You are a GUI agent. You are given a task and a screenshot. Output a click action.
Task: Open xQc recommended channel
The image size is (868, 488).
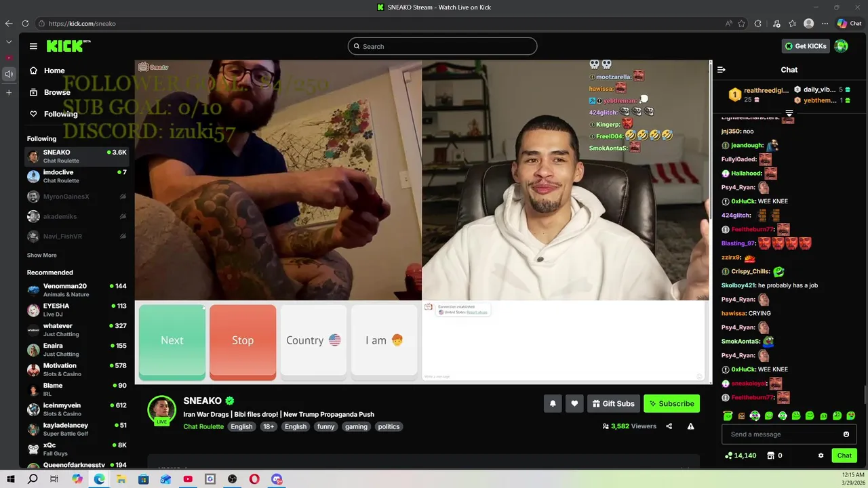(x=77, y=449)
